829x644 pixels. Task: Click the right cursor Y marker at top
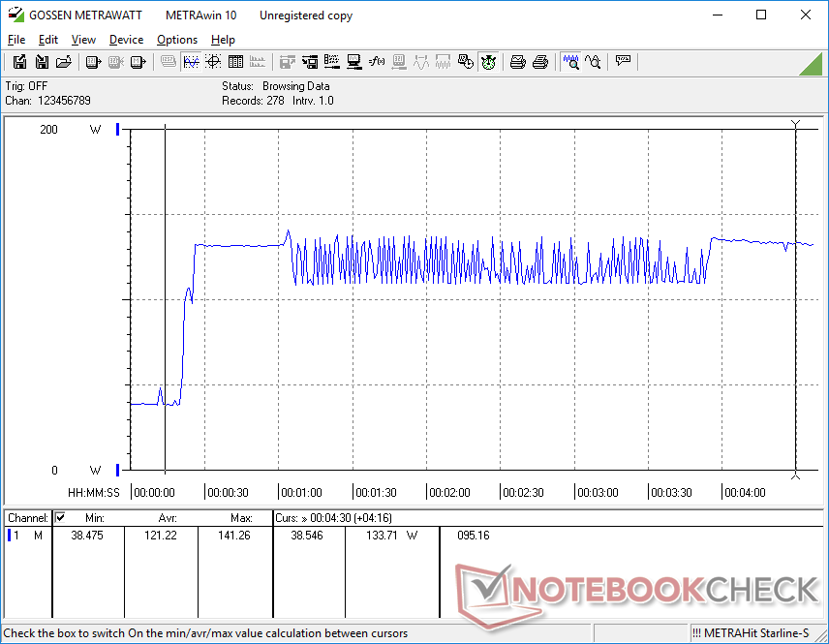coord(795,124)
